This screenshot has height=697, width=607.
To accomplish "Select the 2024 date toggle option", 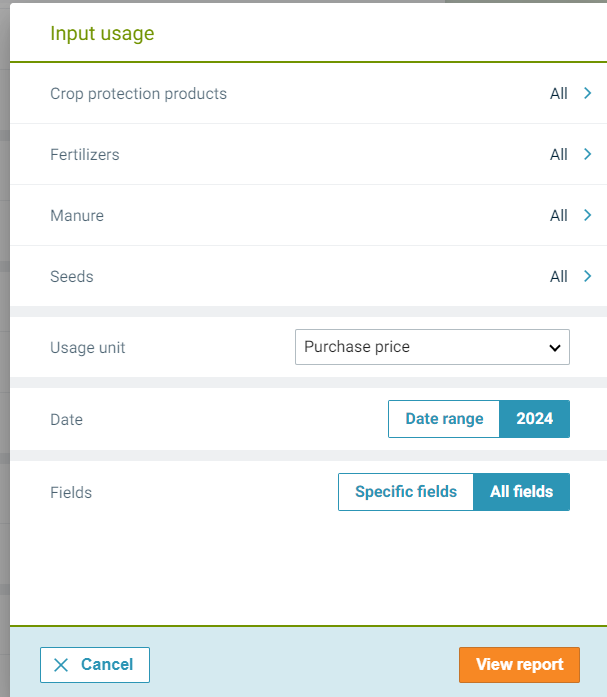I will [534, 419].
